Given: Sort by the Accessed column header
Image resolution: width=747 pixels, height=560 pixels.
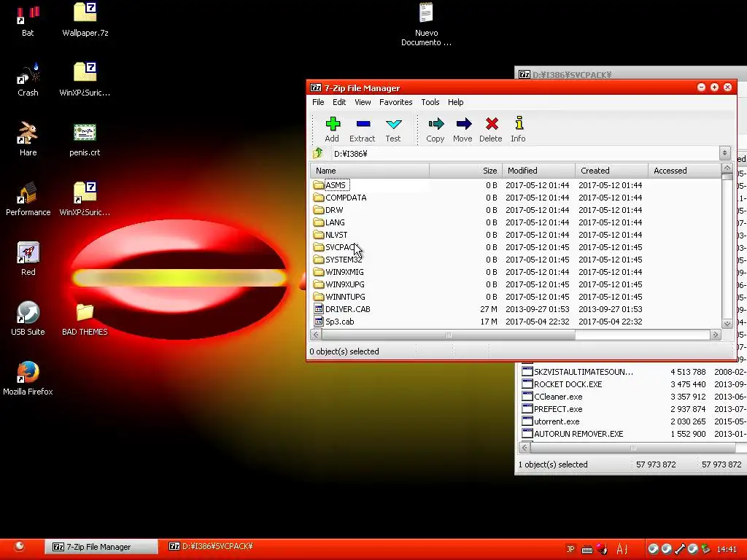Looking at the screenshot, I should (684, 171).
